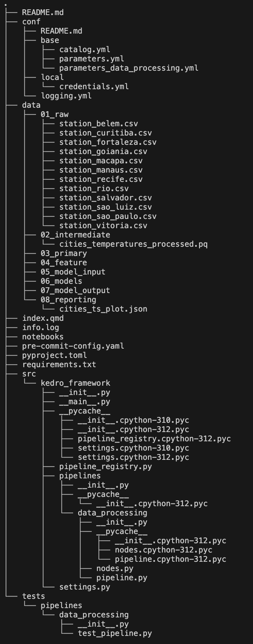Select station_vitoria.csv entry
253x644 pixels.
coord(103,225)
